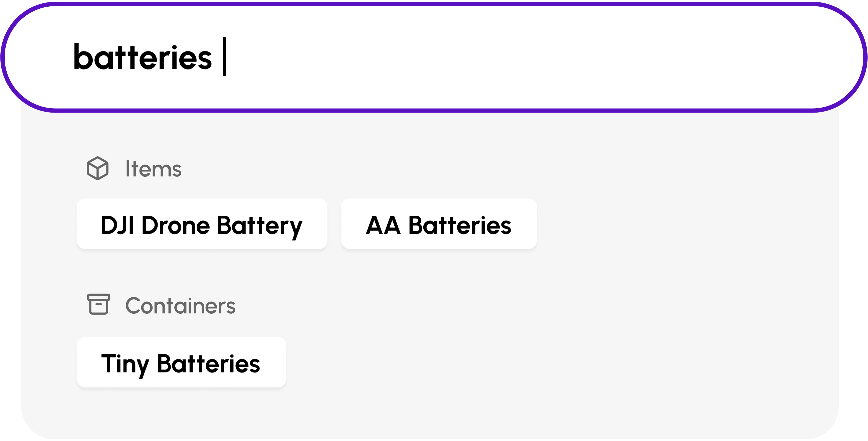Focus the search field containing batteries
Screen dimensions: 868x441
click(434, 57)
